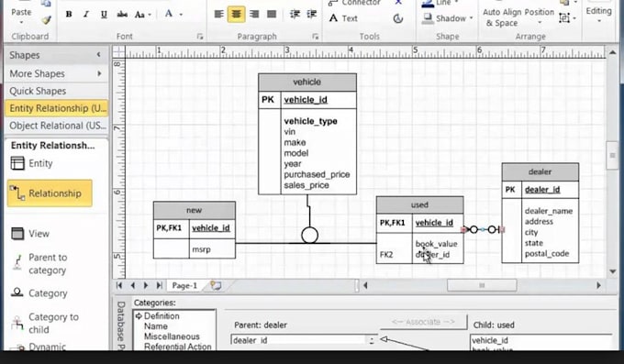Pick the Category to child shape
The width and height of the screenshot is (624, 364).
45,323
